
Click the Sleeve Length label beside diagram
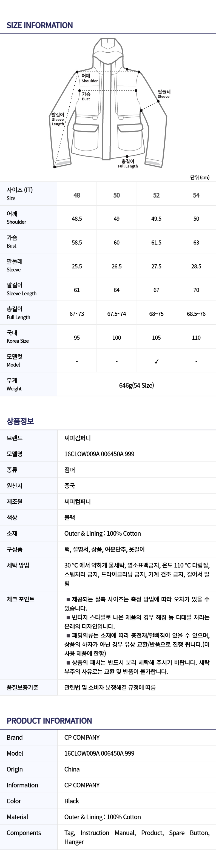coord(58,119)
